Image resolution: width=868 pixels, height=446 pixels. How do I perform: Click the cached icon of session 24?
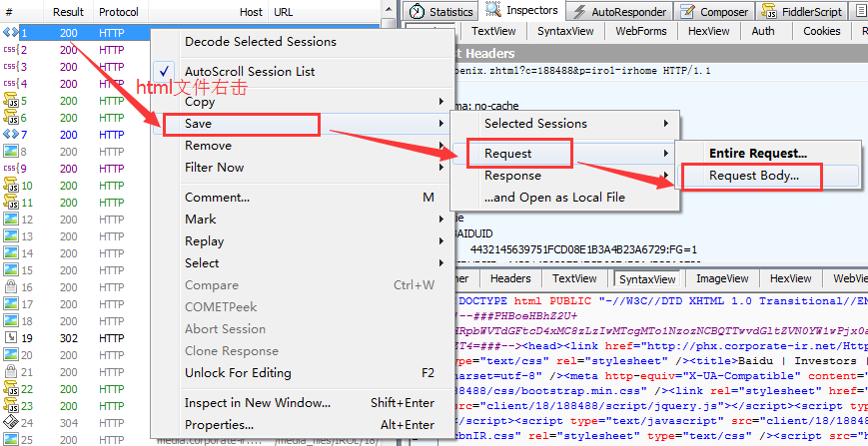tap(11, 423)
